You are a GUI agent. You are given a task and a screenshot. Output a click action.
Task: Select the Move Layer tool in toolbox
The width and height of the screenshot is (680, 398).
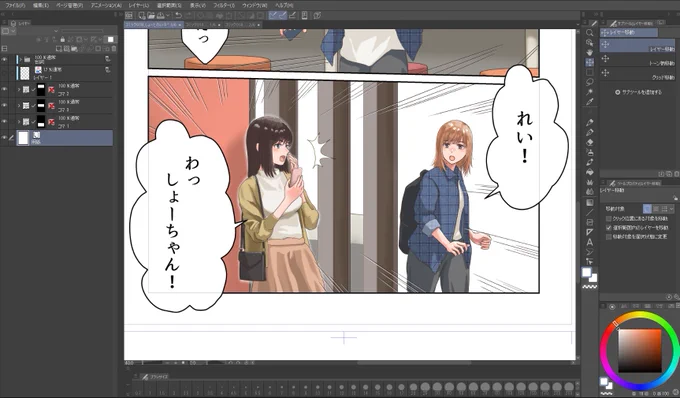(589, 62)
